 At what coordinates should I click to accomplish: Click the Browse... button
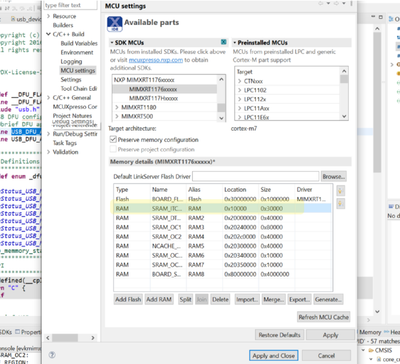click(334, 176)
